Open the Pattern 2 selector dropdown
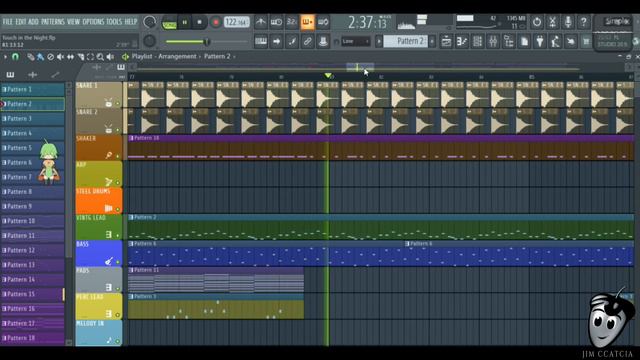Screen dimensions: 640x360 (406, 41)
